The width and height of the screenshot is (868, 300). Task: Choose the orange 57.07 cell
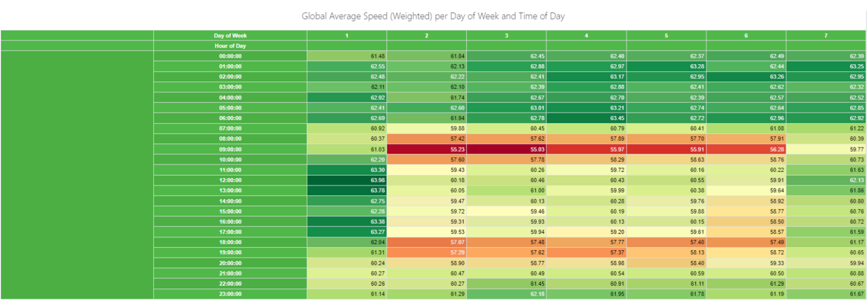click(x=427, y=242)
